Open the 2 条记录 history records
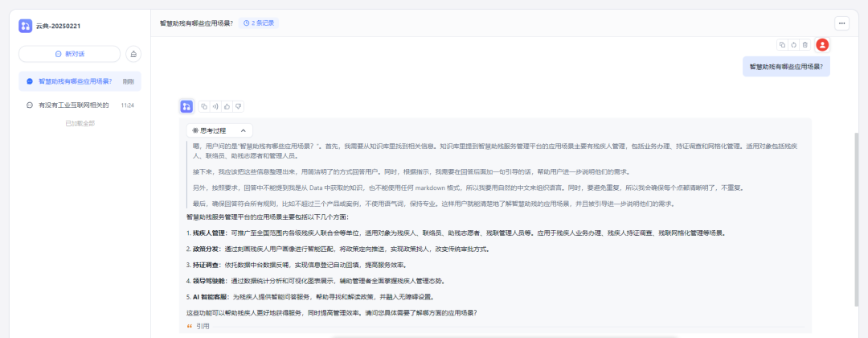This screenshot has width=868, height=338. (x=259, y=23)
